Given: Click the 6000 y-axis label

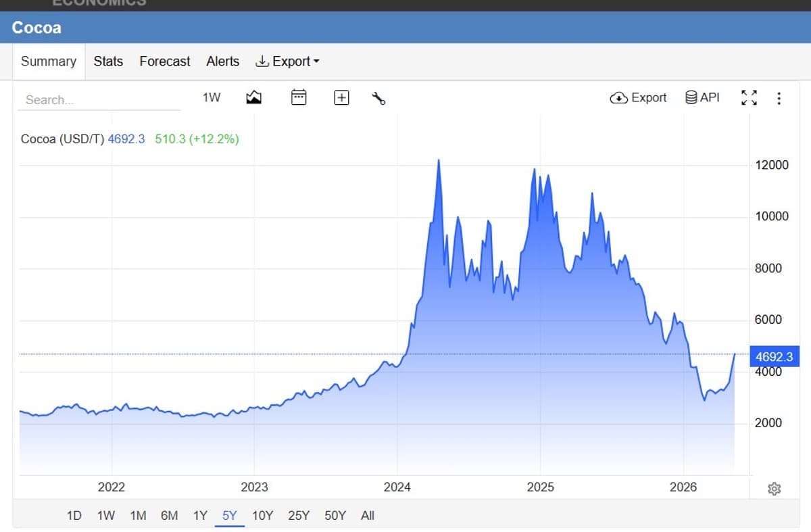Looking at the screenshot, I should 768,320.
